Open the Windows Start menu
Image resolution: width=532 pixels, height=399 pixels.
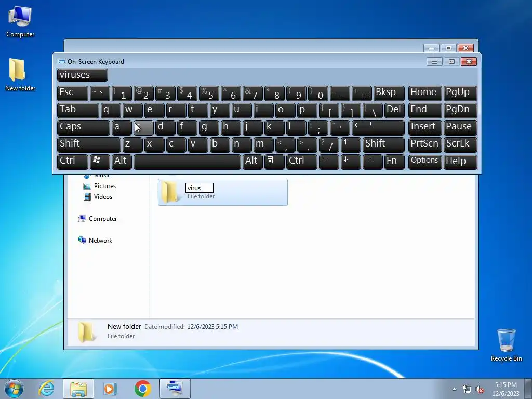14,389
